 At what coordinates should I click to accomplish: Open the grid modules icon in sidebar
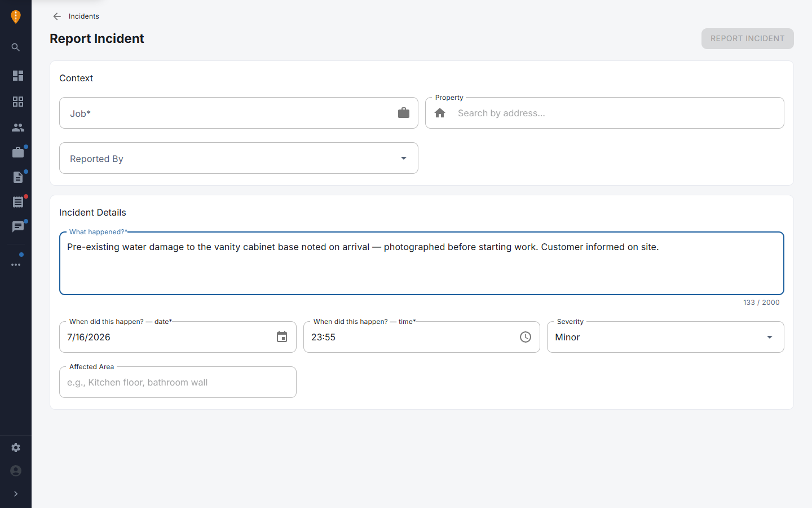coord(18,102)
